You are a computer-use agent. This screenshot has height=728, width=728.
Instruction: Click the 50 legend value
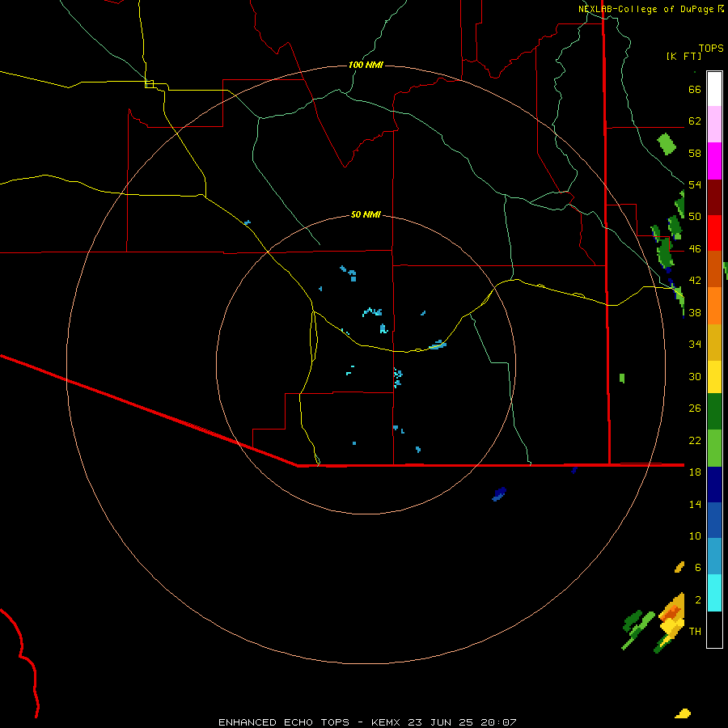695,217
